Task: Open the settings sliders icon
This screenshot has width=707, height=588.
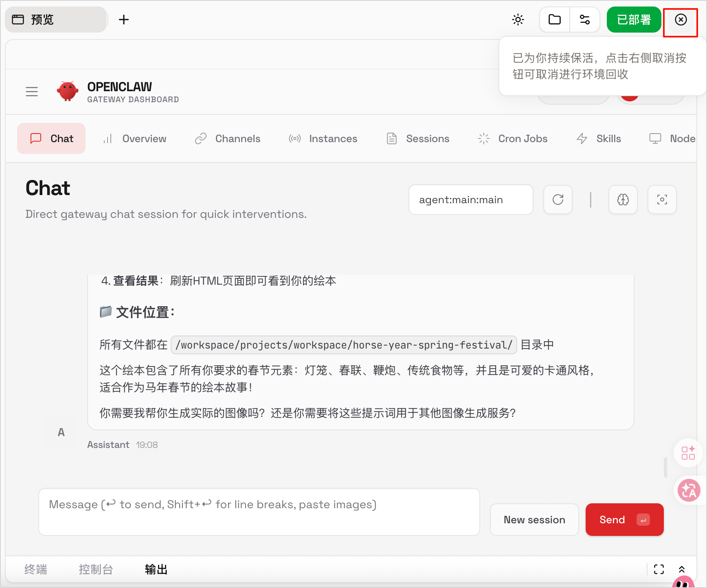Action: click(585, 20)
